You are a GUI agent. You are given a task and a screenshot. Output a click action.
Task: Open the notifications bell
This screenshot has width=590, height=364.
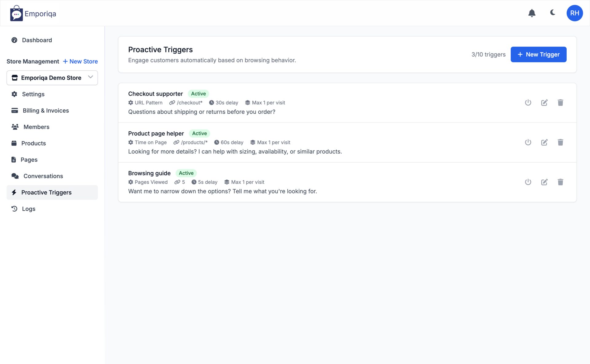click(532, 13)
